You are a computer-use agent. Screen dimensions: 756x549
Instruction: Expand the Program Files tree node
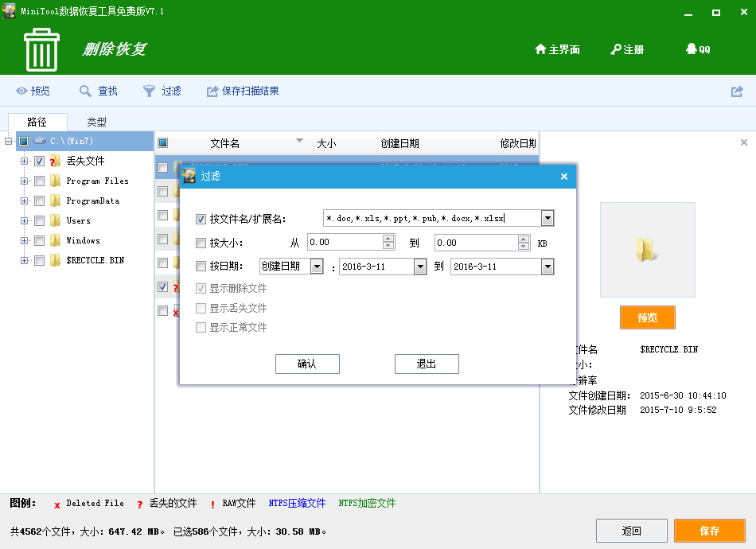pyautogui.click(x=24, y=181)
